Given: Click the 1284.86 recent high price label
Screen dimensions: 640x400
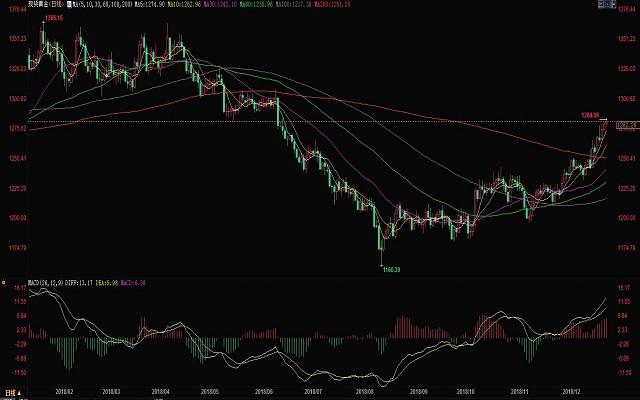Looking at the screenshot, I should click(590, 114).
